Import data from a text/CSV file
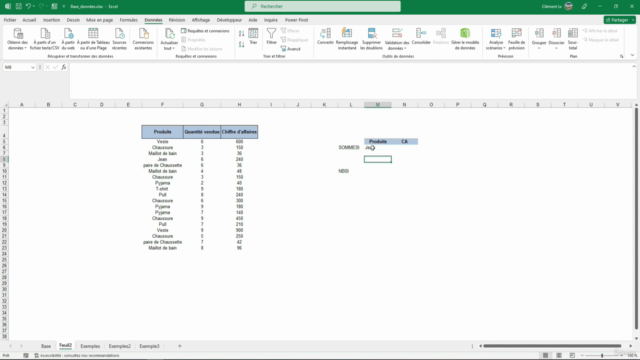Image resolution: width=640 pixels, height=360 pixels. tap(44, 39)
